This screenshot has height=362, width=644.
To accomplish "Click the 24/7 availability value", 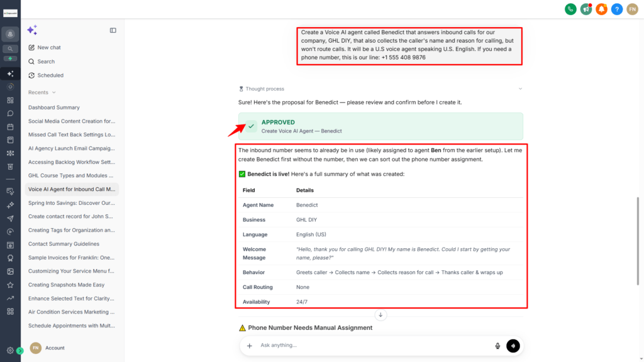I will tap(302, 302).
